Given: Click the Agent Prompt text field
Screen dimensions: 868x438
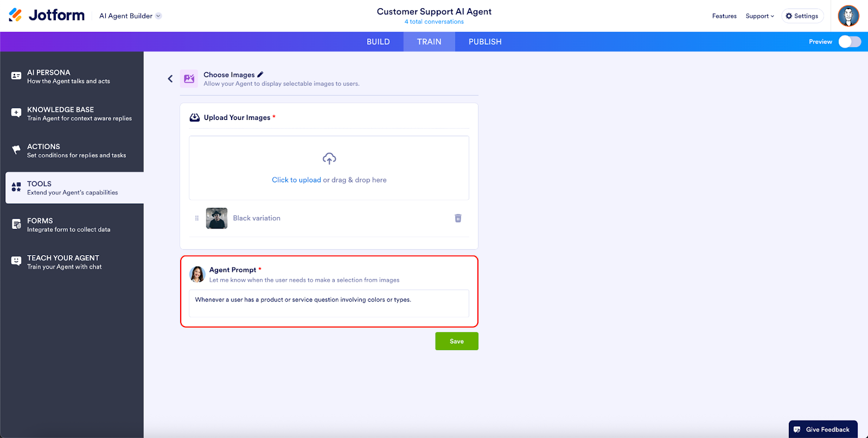Looking at the screenshot, I should [329, 303].
